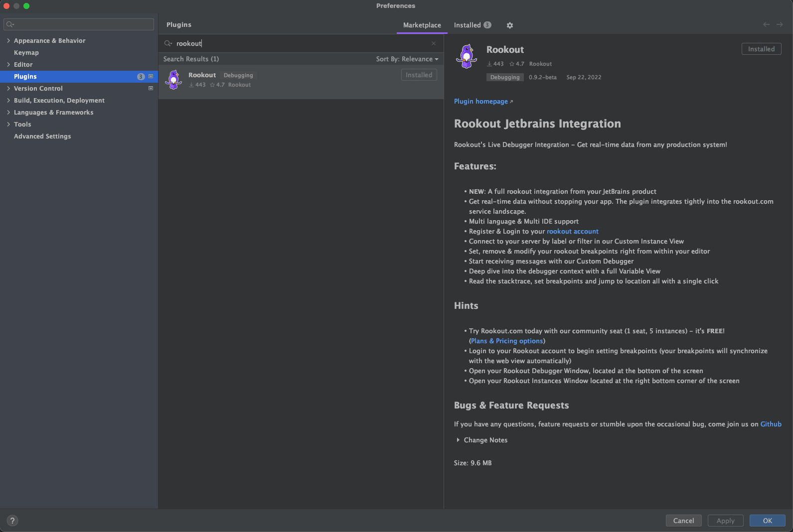Click the Features: heading
The image size is (793, 532).
(475, 166)
